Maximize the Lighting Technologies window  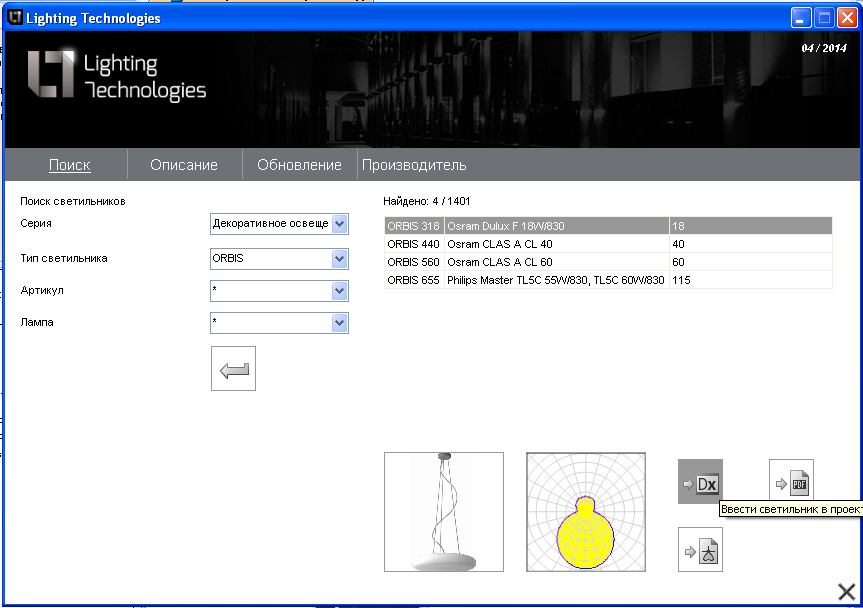[x=824, y=18]
